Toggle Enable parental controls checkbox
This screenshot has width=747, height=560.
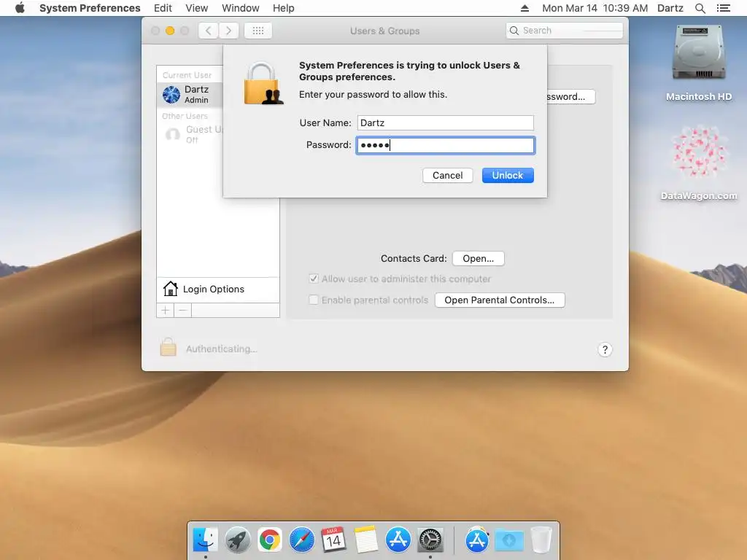pos(314,300)
